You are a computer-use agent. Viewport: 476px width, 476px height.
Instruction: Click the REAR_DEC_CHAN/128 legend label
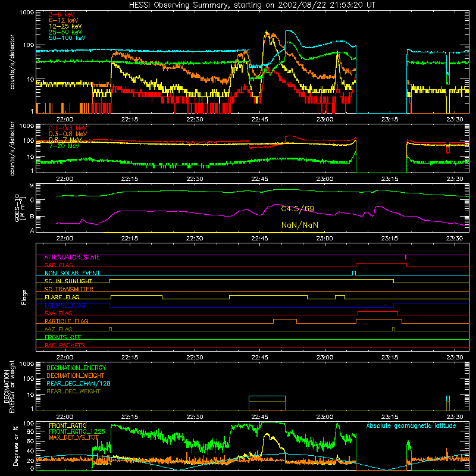(79, 383)
